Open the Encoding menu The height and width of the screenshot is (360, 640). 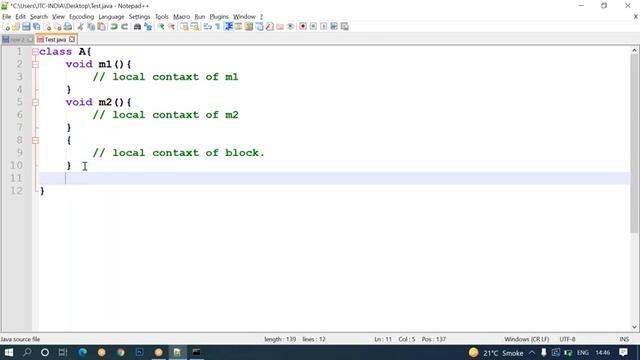pyautogui.click(x=82, y=17)
